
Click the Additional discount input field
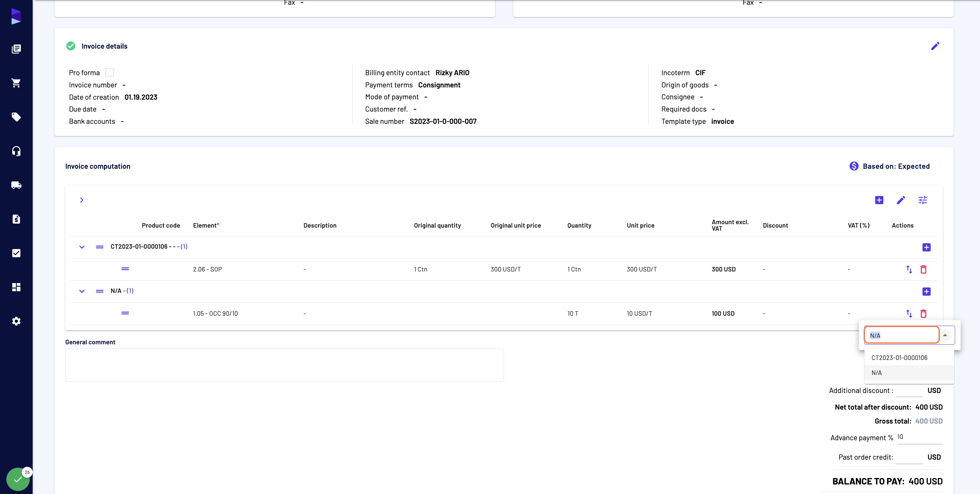click(x=909, y=391)
